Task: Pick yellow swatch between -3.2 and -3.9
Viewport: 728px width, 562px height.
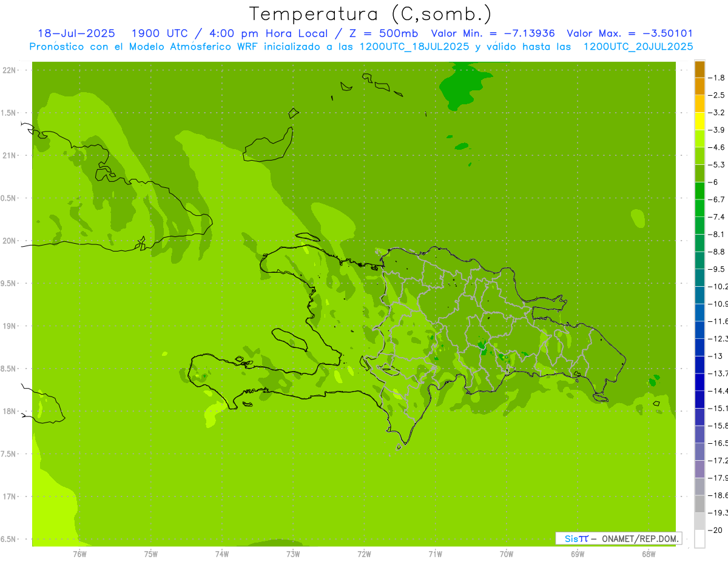Action: [x=699, y=121]
